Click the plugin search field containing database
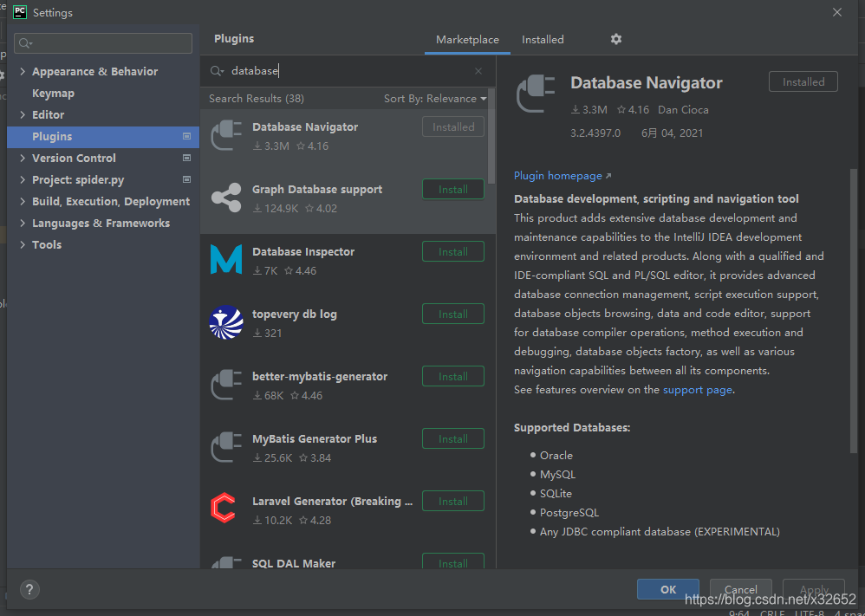 click(x=348, y=71)
